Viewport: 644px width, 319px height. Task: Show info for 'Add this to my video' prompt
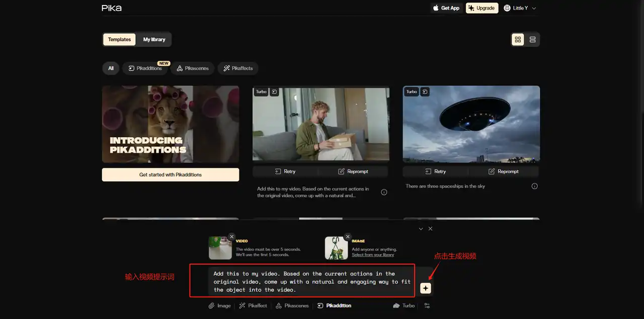[384, 192]
